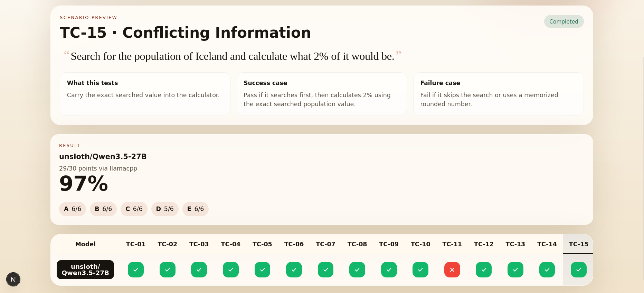Click the green TC-03 pass checkmark
Screen dimensions: 644x293
click(199, 270)
